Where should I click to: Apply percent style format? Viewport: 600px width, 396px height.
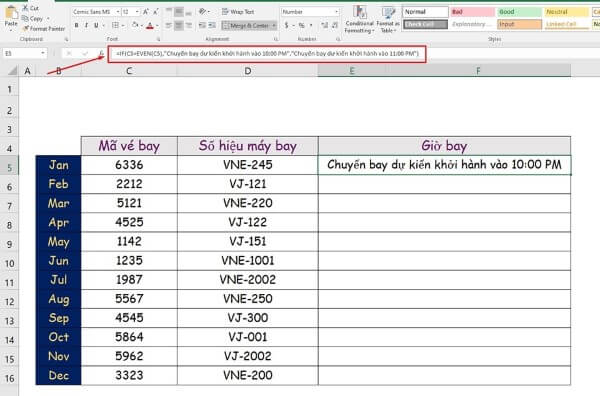click(302, 25)
